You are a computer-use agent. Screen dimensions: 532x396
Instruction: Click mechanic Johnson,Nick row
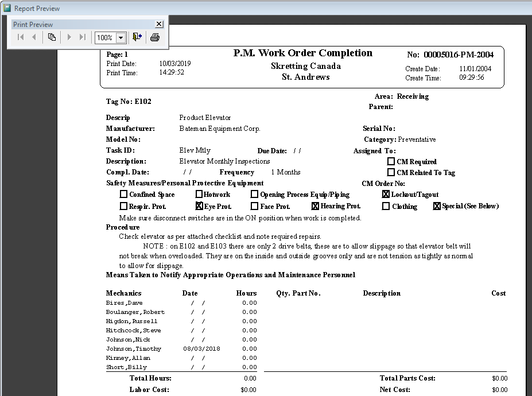click(x=181, y=339)
